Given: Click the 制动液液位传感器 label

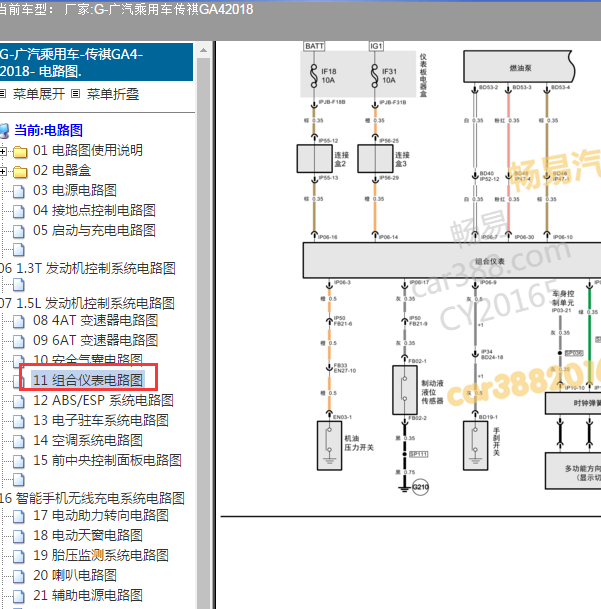Looking at the screenshot, I should [432, 392].
